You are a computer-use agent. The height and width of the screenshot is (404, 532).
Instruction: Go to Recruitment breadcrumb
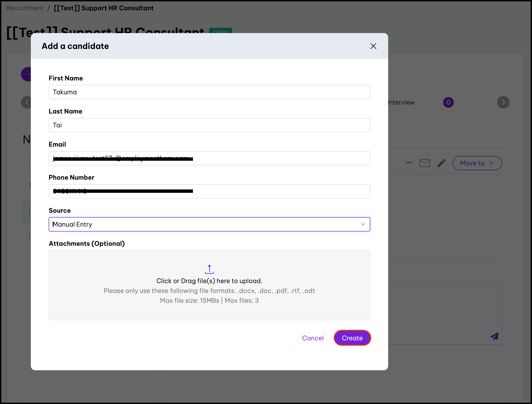point(25,8)
